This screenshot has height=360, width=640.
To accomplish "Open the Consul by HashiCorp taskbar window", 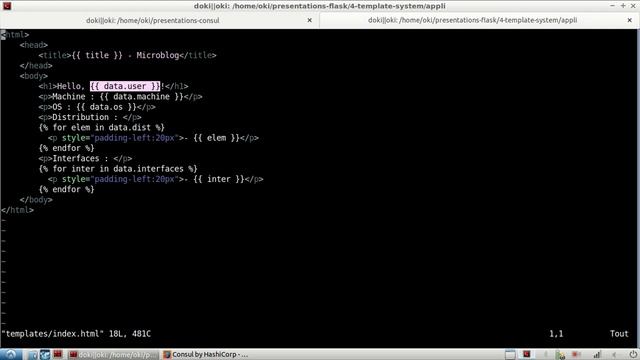I will tap(206, 355).
